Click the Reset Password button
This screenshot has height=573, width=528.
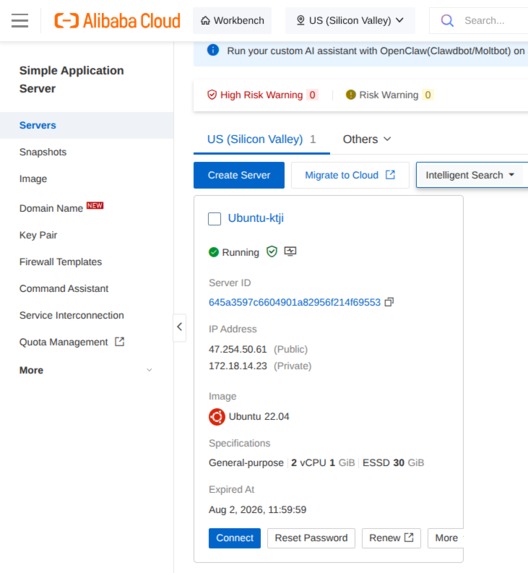311,538
